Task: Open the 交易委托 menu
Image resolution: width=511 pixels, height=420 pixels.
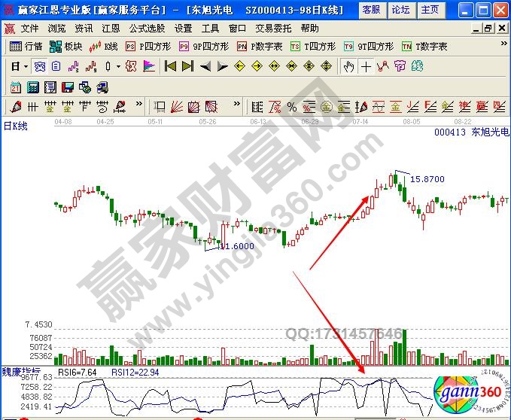Action: pos(274,28)
